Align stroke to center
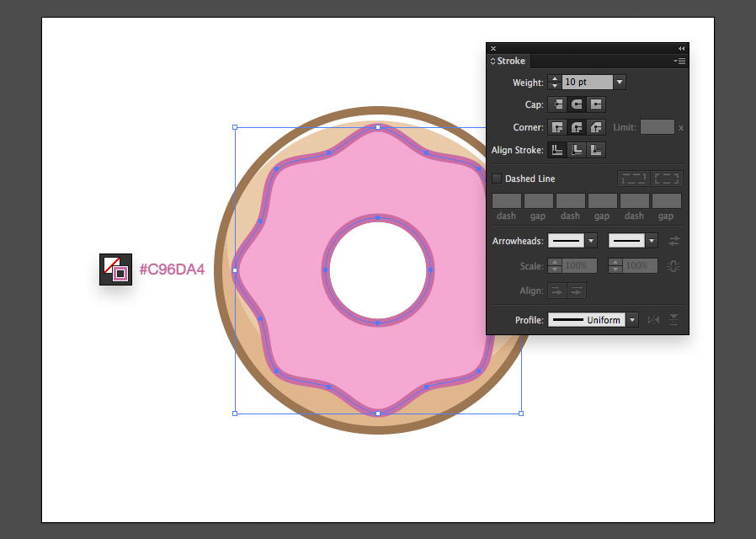Viewport: 756px width, 539px height. (x=557, y=150)
